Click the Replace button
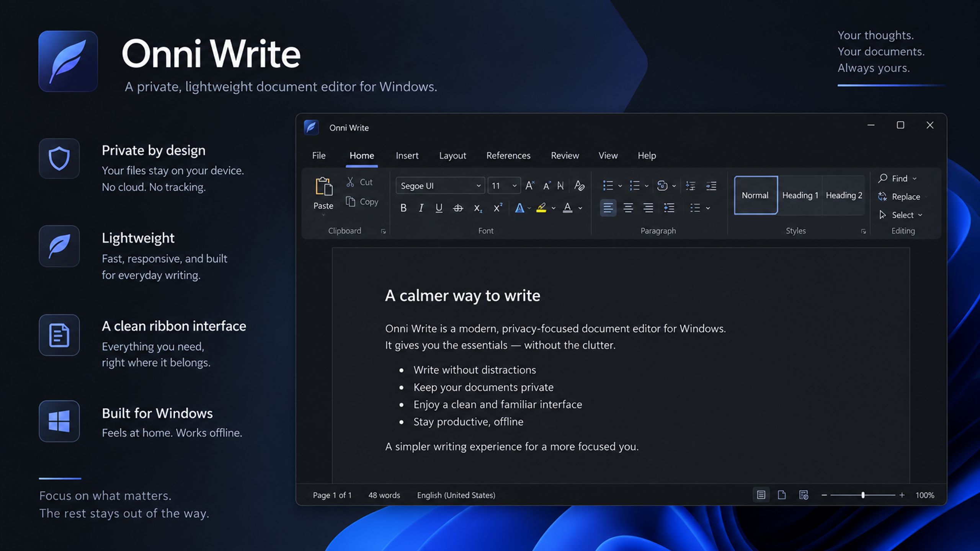This screenshot has width=980, height=551. coord(899,197)
